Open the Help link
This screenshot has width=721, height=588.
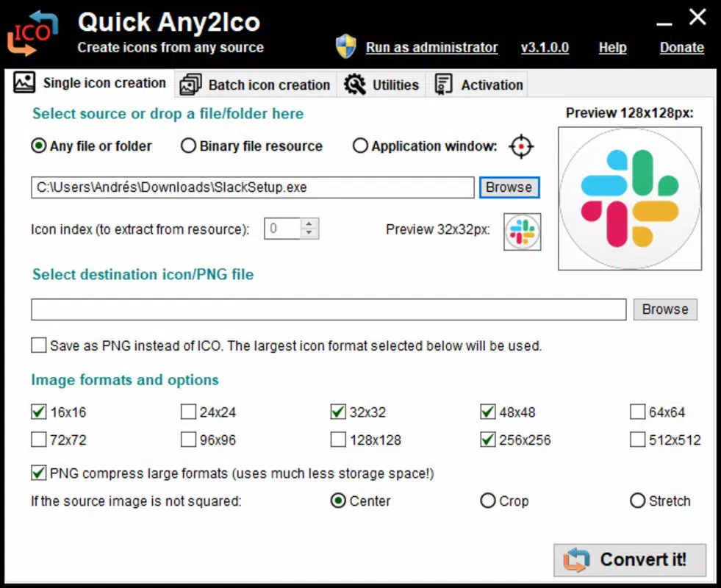(x=612, y=47)
